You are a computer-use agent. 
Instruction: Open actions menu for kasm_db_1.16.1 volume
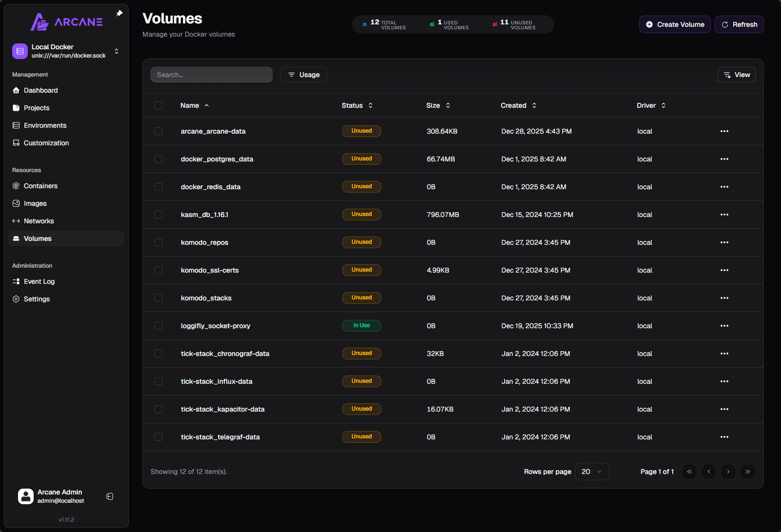(x=724, y=215)
